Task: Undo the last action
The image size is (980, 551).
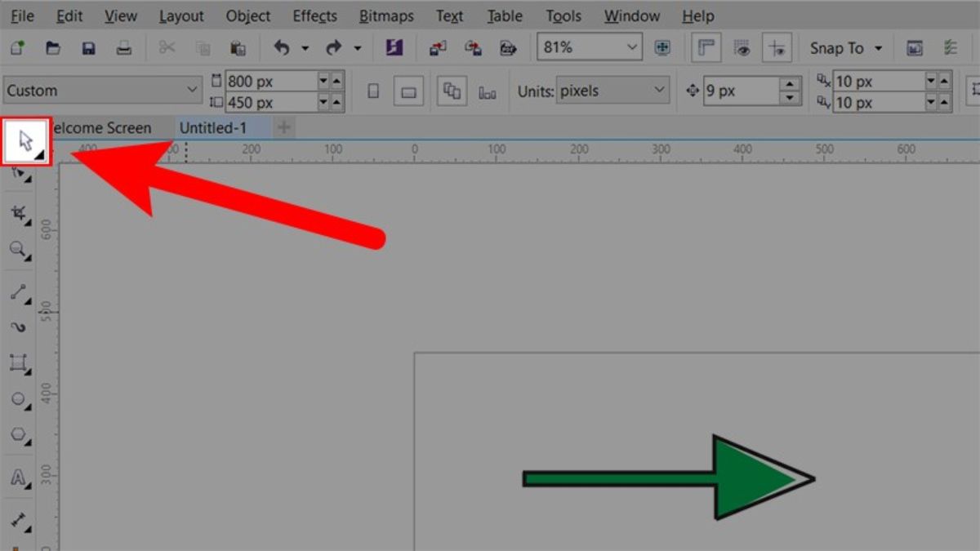Action: click(x=282, y=48)
